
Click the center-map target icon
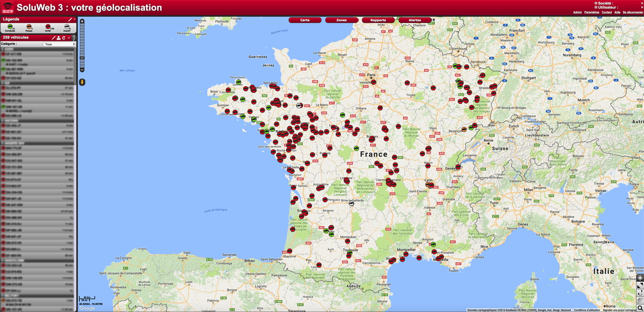pyautogui.click(x=640, y=278)
